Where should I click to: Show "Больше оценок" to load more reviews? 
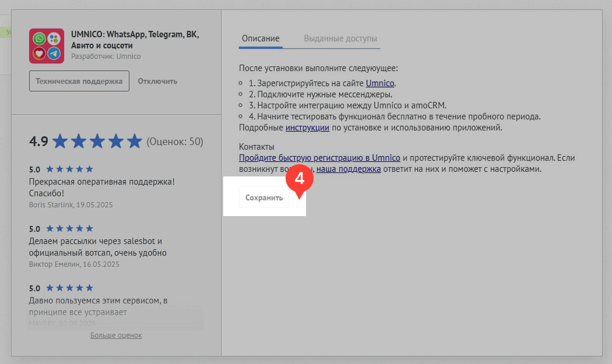tap(116, 335)
